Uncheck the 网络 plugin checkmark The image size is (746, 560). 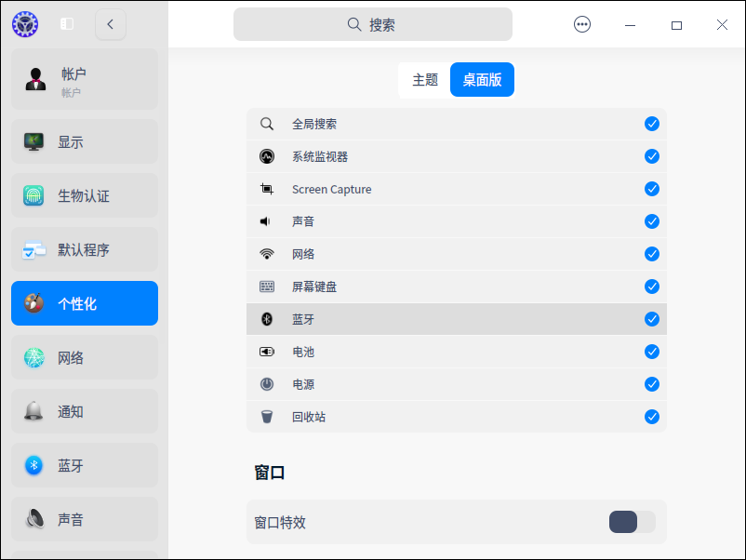pyautogui.click(x=652, y=254)
